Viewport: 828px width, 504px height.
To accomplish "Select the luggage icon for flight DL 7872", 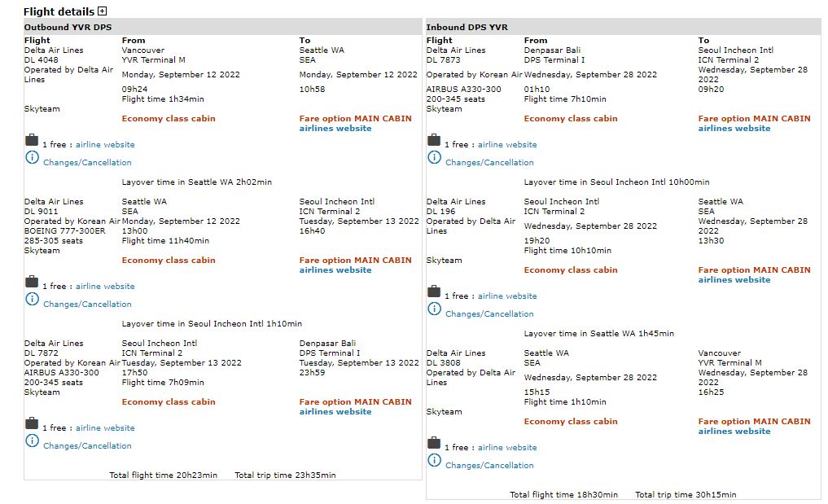I will [x=32, y=423].
